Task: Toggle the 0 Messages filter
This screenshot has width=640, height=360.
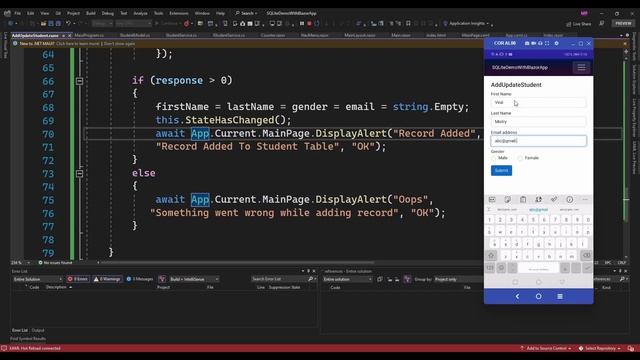Action: coord(140,279)
